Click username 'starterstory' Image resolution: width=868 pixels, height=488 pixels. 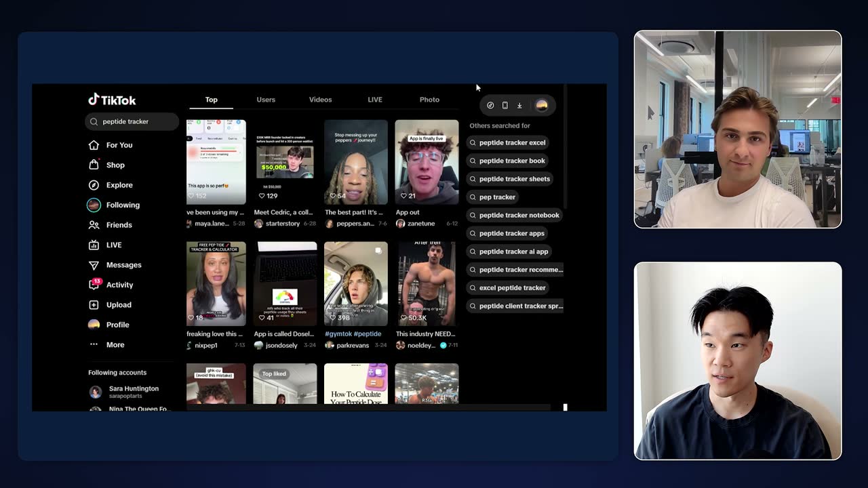[282, 224]
